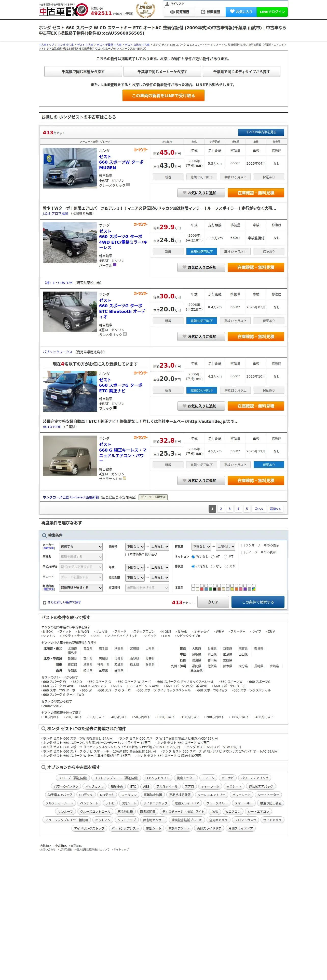
Task: Click the 中古車EX site logo
Action: click(63, 10)
